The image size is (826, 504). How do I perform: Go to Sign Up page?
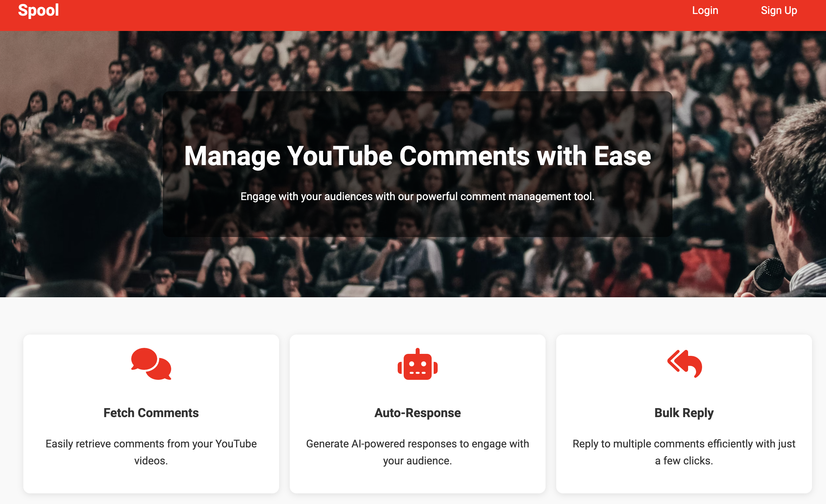click(778, 10)
